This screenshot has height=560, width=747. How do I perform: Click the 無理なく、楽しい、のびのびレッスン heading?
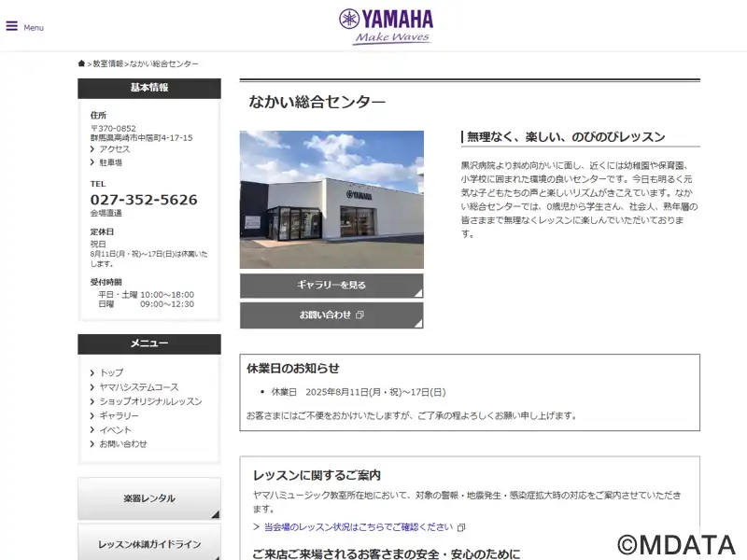point(566,137)
